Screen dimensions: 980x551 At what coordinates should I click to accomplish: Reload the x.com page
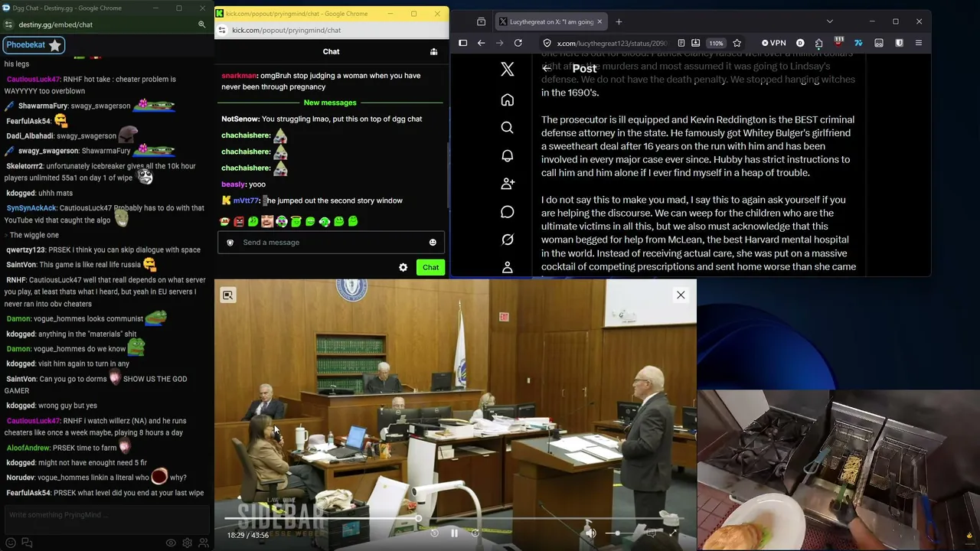point(518,43)
